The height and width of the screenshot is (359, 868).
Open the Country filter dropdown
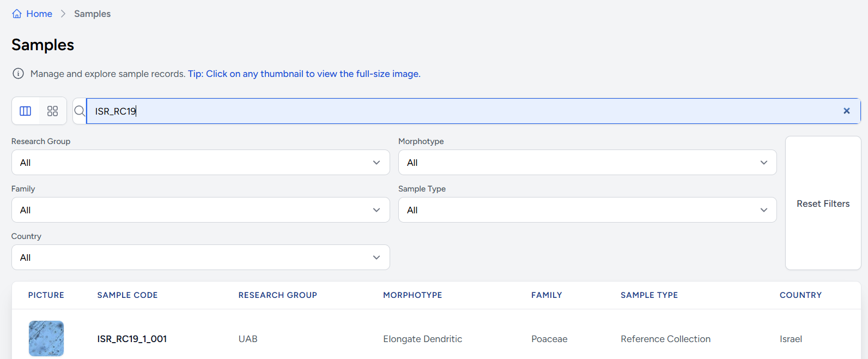(201, 258)
